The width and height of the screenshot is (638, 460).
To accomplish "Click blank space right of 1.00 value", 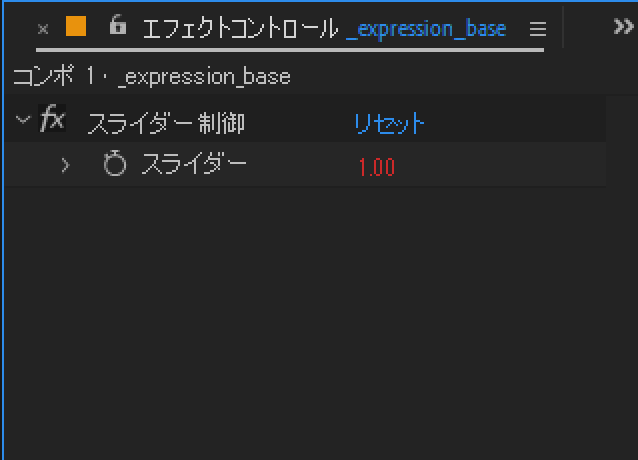I will 500,166.
